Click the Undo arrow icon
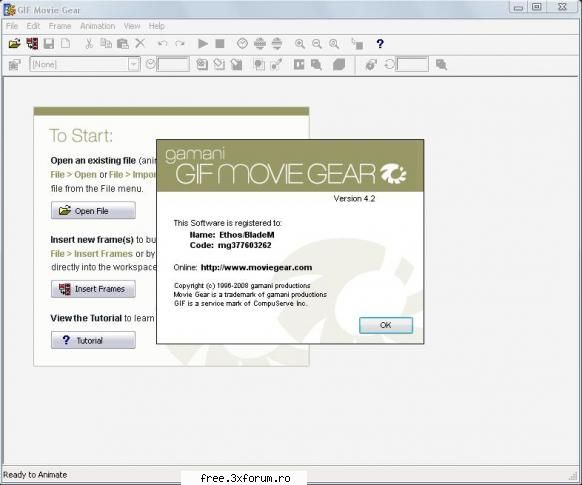Screen dimensions: 582x485 pos(163,44)
